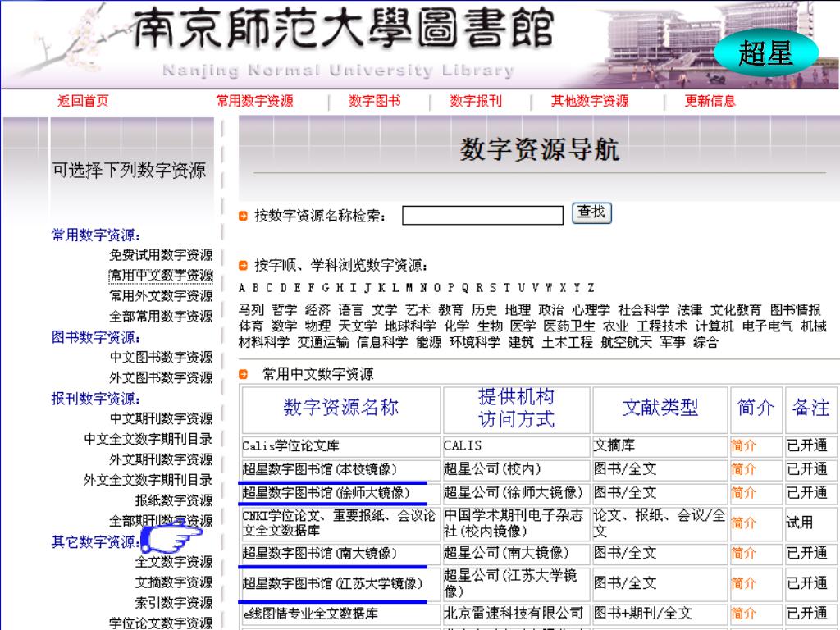Browse resources starting with letter A
The height and width of the screenshot is (630, 840).
242,288
